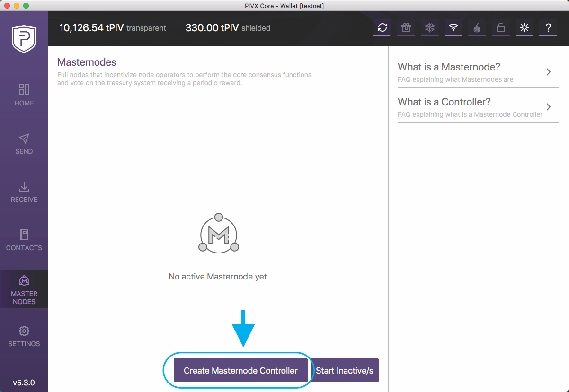
Task: Click the masternode placeholder M graphic
Action: click(218, 233)
